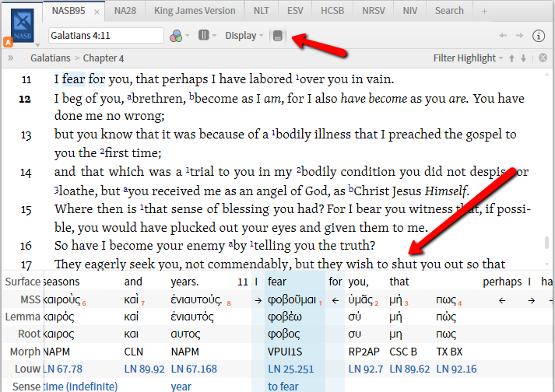Select the Root row label
Image resolution: width=555 pixels, height=392 pixels.
coord(29,334)
